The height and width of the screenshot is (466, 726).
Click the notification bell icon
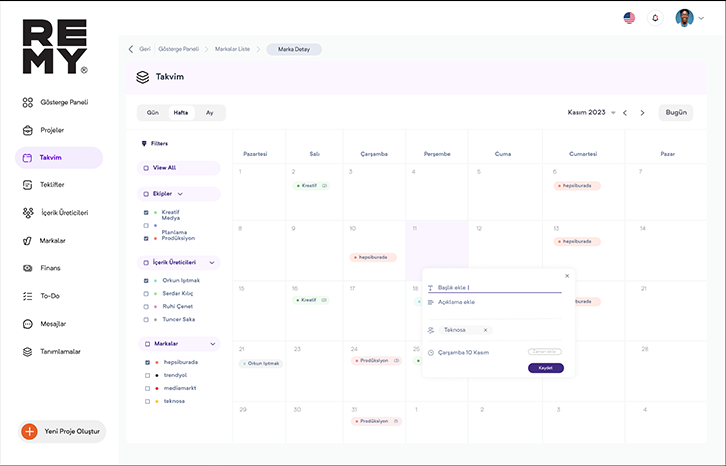tap(656, 18)
